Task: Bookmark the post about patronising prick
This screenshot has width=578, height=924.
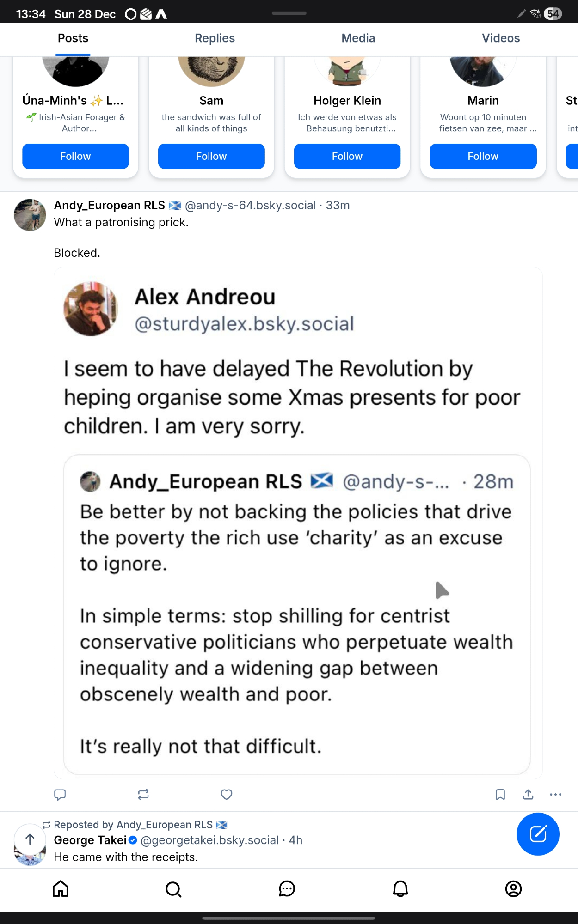Action: pyautogui.click(x=500, y=795)
